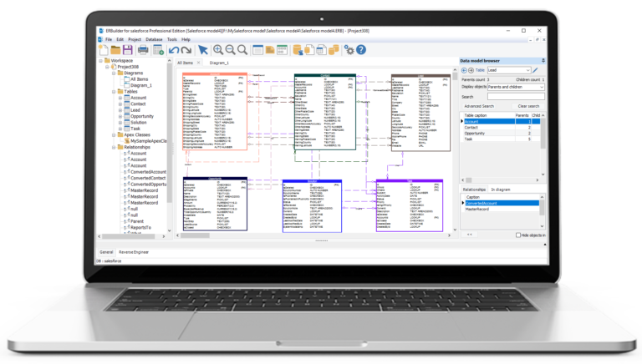Click the Zoom in magnifier icon
The width and height of the screenshot is (642, 364).
click(218, 50)
